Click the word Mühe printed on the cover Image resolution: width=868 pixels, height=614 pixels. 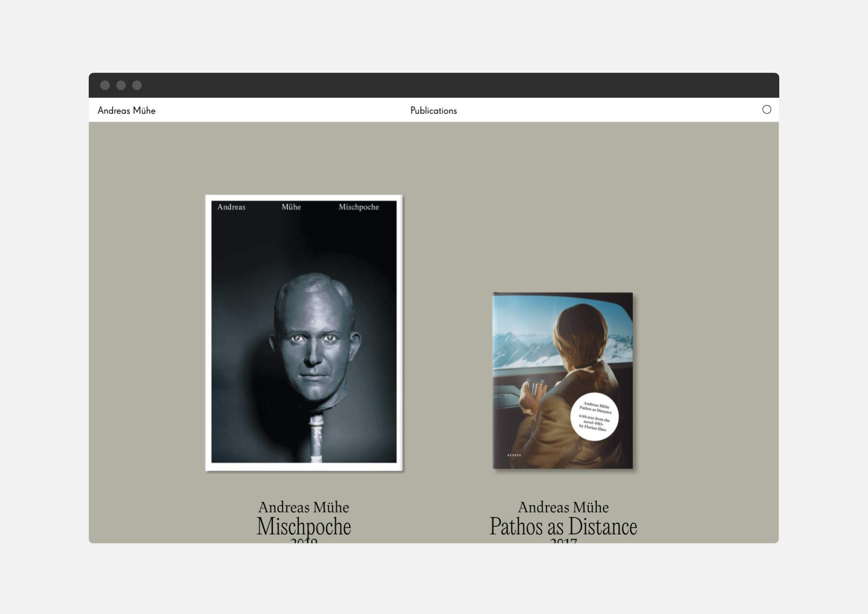click(x=291, y=207)
